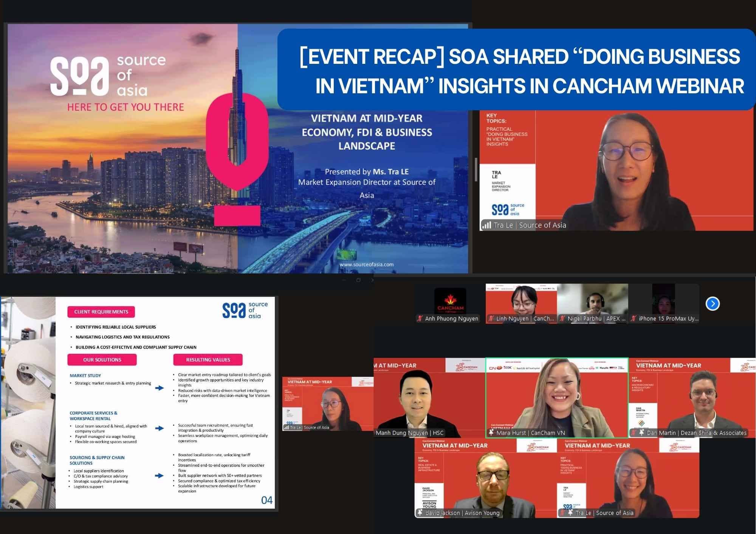Select Linh Nguyen's video thumbnail
The image size is (756, 534).
(521, 303)
